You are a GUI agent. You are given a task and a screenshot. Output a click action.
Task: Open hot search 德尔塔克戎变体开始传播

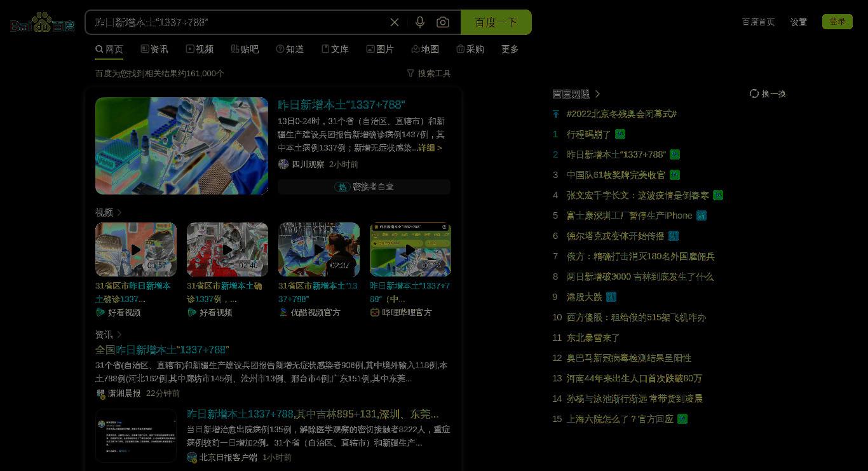615,236
